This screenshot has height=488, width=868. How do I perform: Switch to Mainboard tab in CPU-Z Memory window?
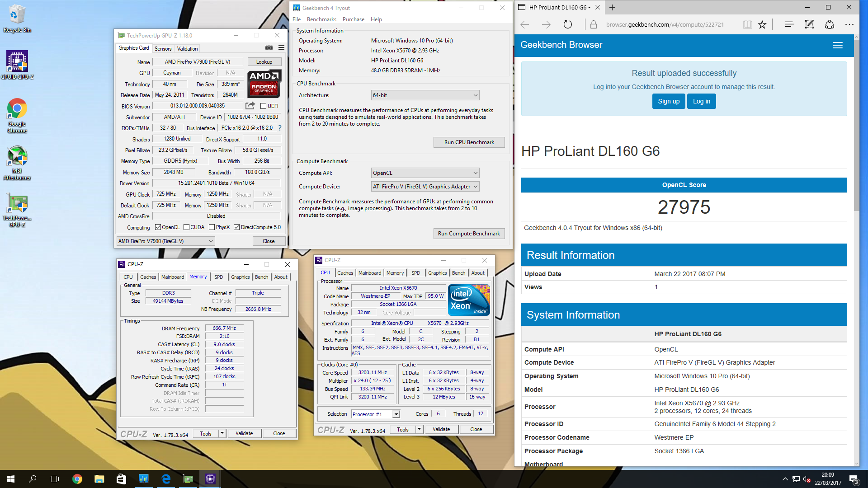tap(173, 277)
